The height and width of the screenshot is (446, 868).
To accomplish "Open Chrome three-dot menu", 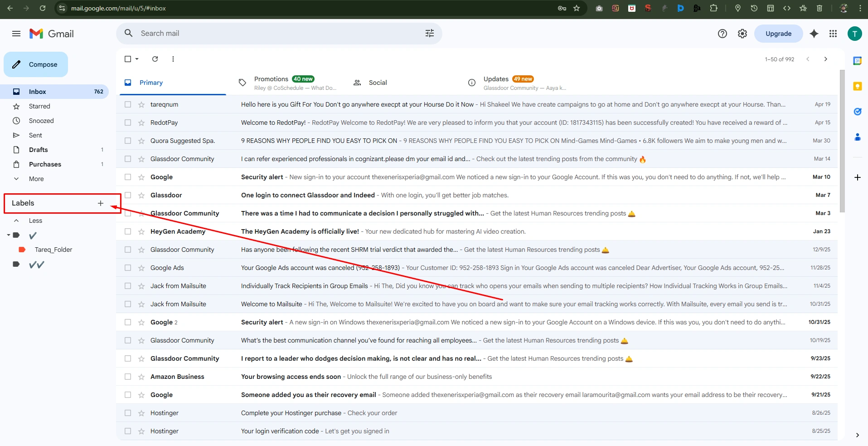I will pyautogui.click(x=860, y=8).
